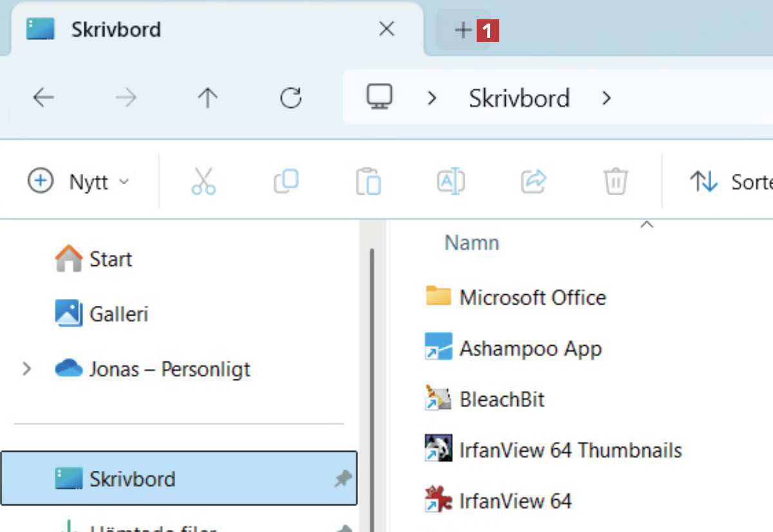Go back with the left arrow
This screenshot has width=773, height=532.
pyautogui.click(x=44, y=98)
